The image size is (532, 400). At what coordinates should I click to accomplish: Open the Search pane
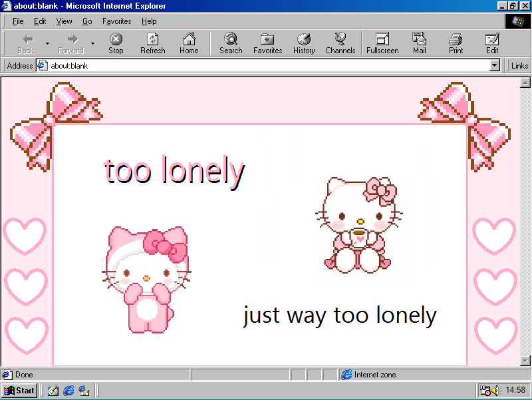(231, 43)
